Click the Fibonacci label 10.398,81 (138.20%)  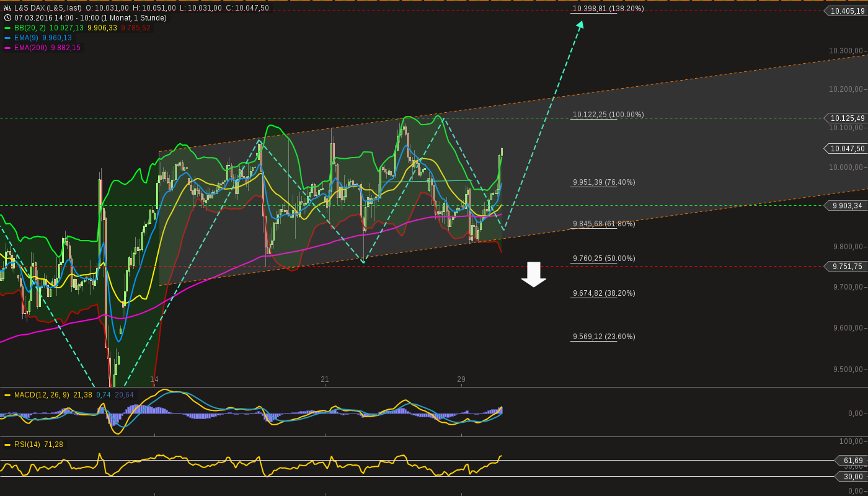tap(608, 9)
